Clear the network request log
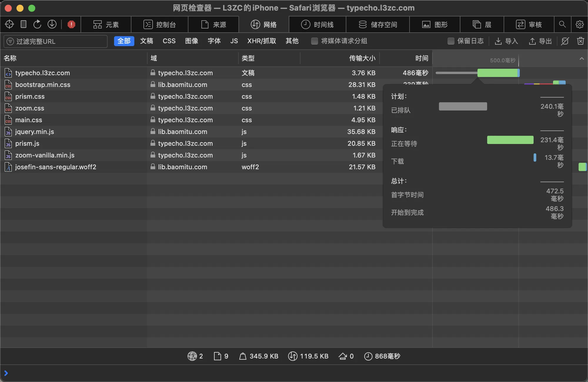Image resolution: width=588 pixels, height=382 pixels. pyautogui.click(x=581, y=41)
